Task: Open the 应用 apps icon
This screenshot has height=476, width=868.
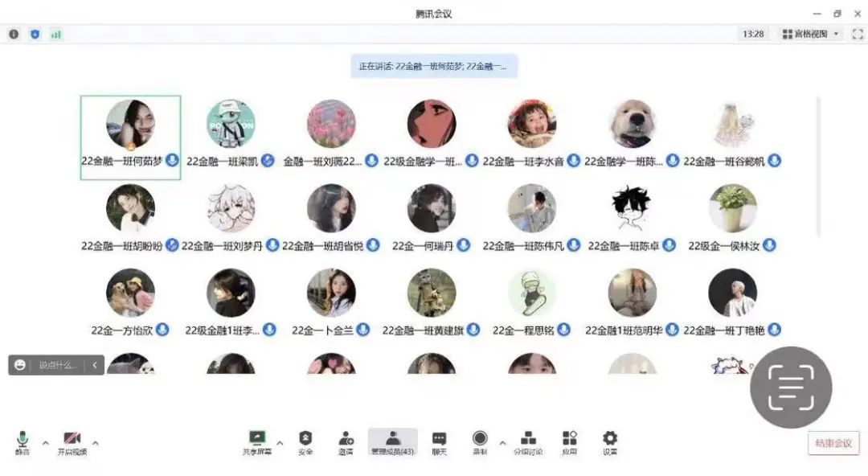Action: point(570,443)
